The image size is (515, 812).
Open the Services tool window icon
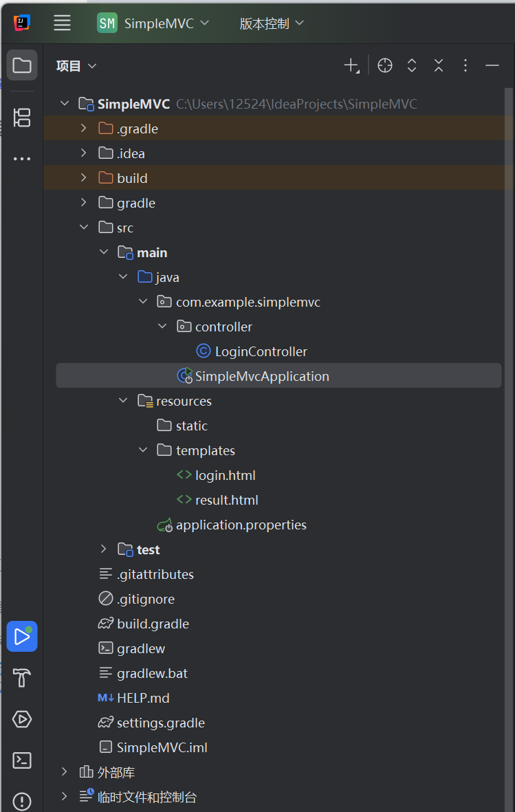(21, 719)
